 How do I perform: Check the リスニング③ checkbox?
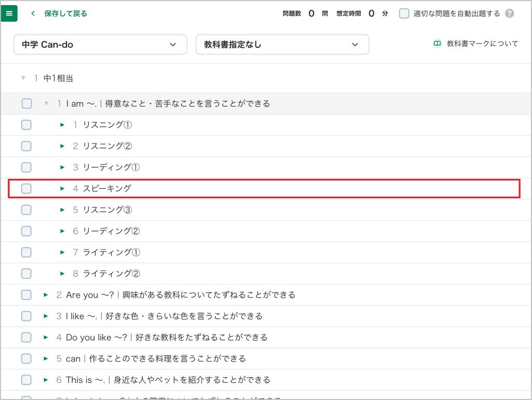pyautogui.click(x=26, y=210)
